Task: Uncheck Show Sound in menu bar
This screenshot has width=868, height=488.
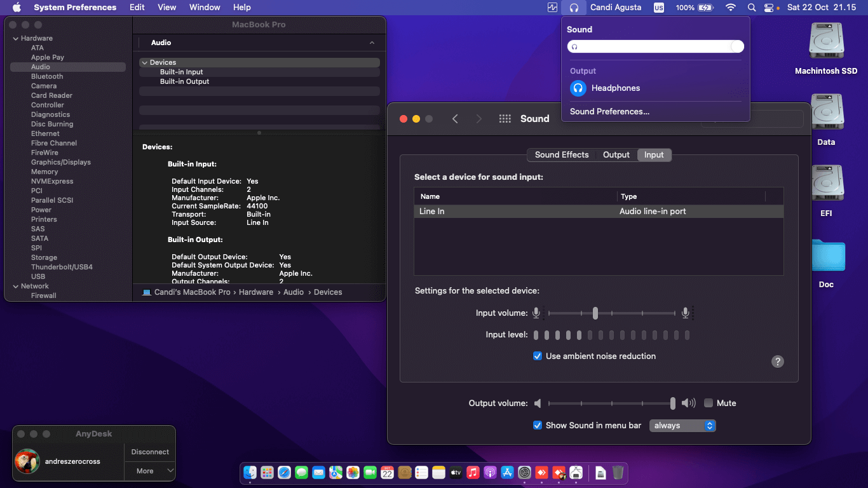Action: [538, 426]
